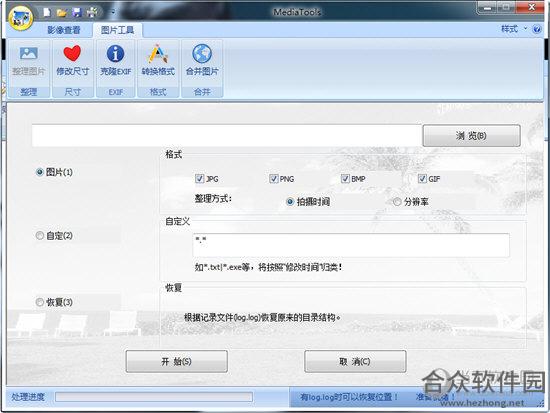Screen dimensions: 550x413
Task: Select the 修改尺寸 heart resize tool
Action: coord(73,62)
